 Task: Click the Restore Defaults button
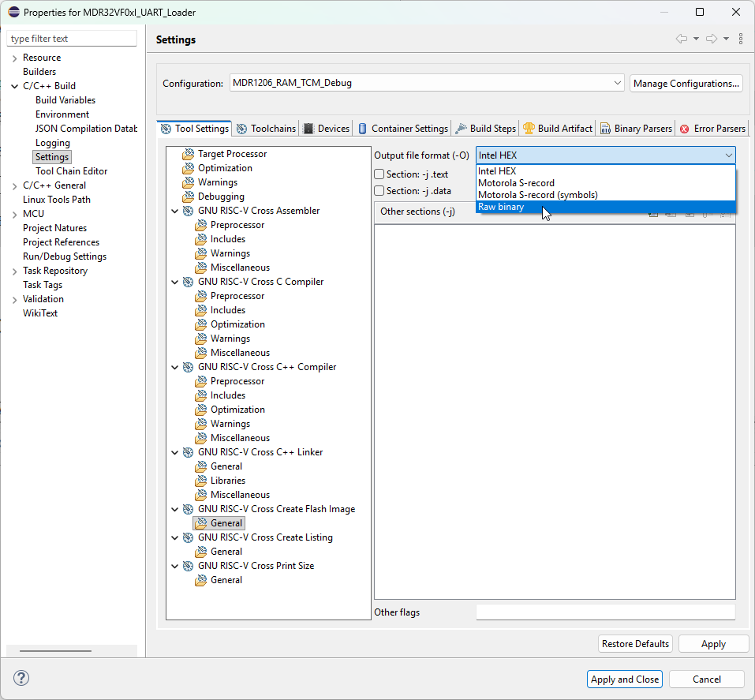point(635,644)
